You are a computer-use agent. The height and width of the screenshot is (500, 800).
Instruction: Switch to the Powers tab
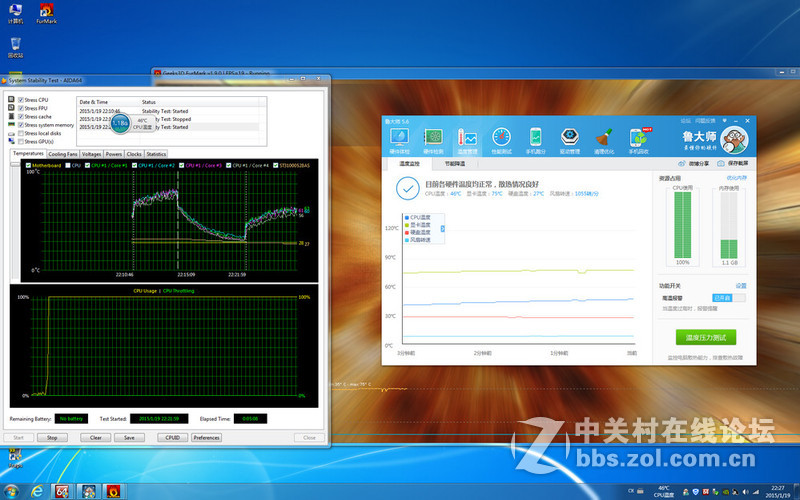pos(114,154)
